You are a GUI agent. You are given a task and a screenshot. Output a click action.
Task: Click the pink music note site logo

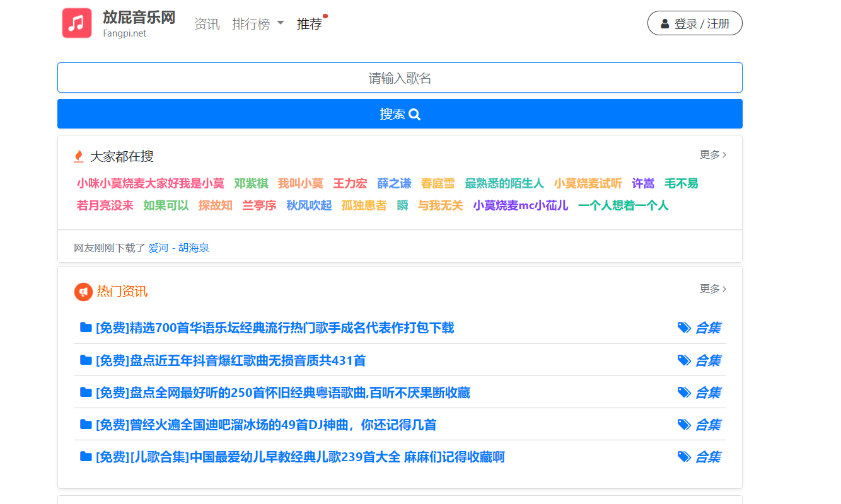[77, 23]
